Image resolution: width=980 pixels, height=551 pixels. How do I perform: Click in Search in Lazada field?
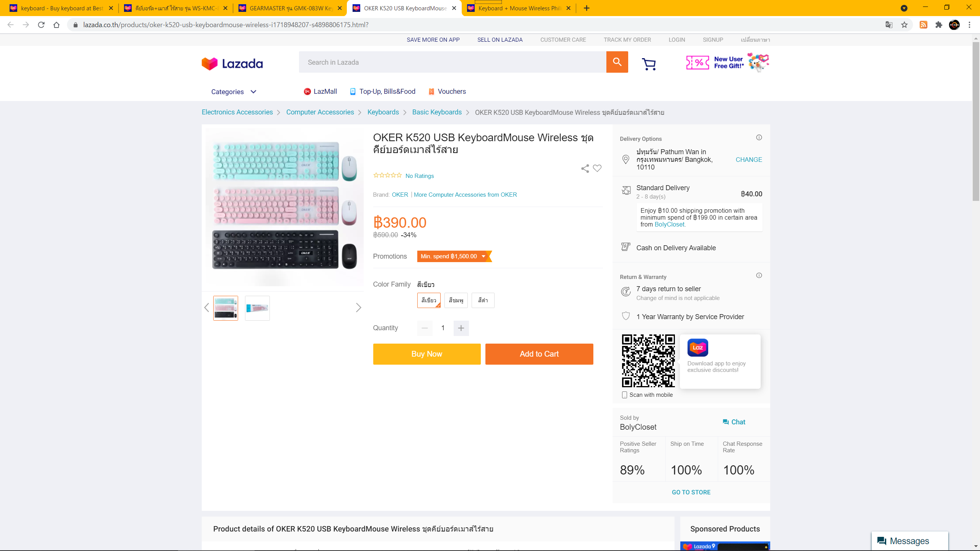pyautogui.click(x=452, y=62)
